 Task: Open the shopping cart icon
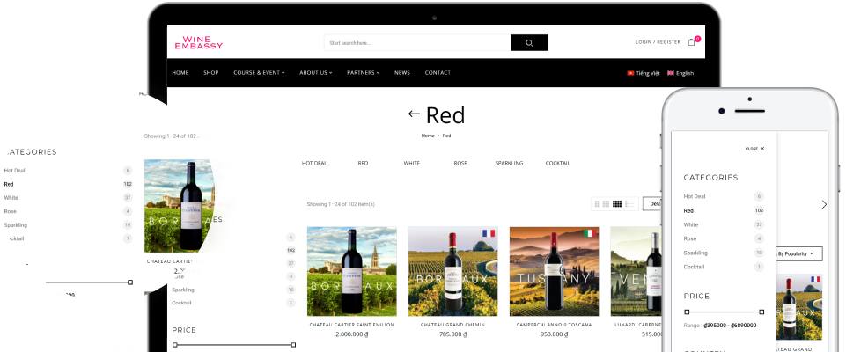tap(691, 42)
